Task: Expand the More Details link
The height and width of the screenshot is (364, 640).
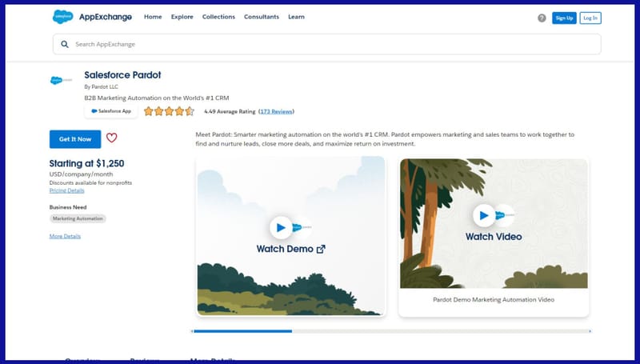Action: (65, 236)
